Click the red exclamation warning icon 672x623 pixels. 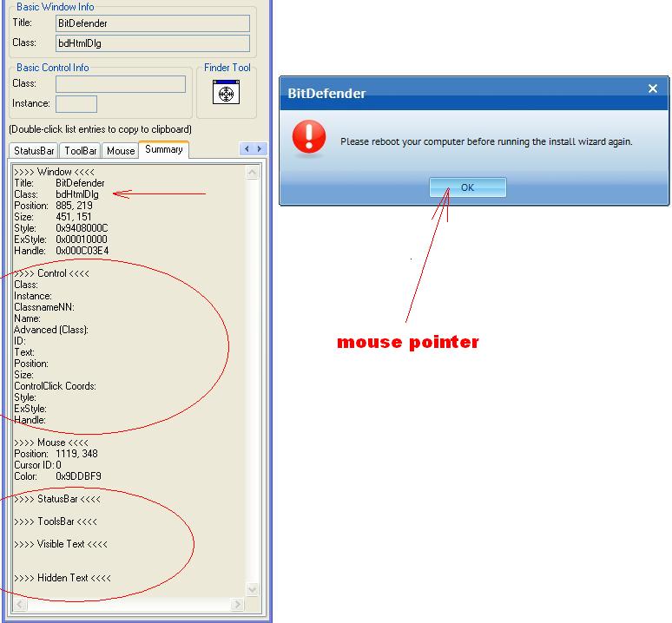[x=309, y=136]
